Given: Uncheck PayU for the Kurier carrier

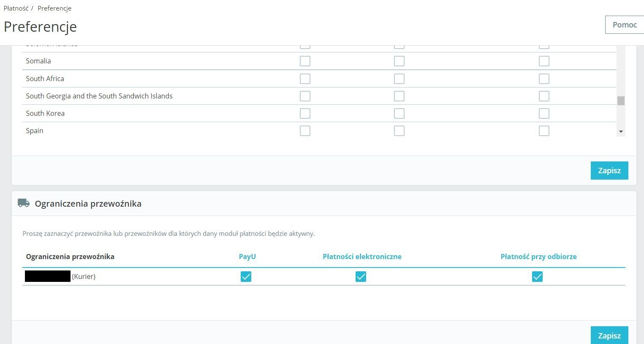Looking at the screenshot, I should 246,277.
